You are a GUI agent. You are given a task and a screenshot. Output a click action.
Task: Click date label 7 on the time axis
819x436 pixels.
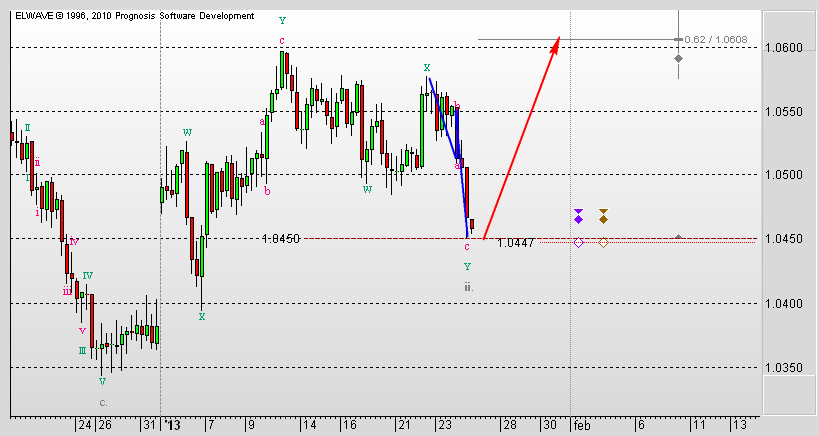(210, 425)
